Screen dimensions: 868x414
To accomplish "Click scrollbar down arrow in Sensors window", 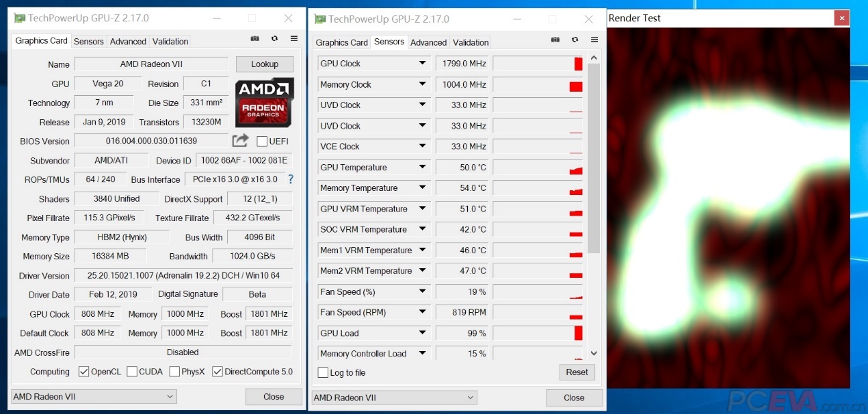I will (x=594, y=353).
